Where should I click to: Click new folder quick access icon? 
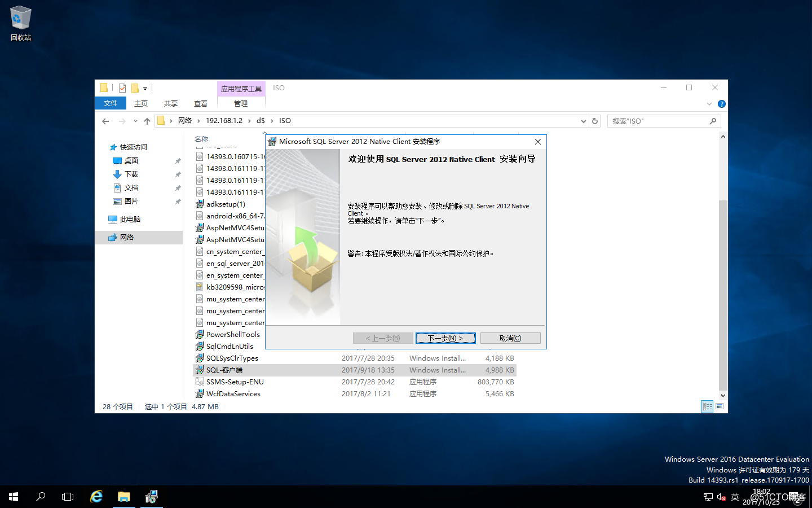[x=135, y=88]
